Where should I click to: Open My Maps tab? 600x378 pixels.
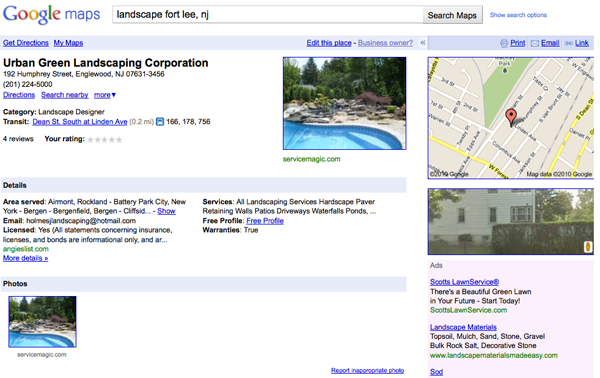coord(68,43)
